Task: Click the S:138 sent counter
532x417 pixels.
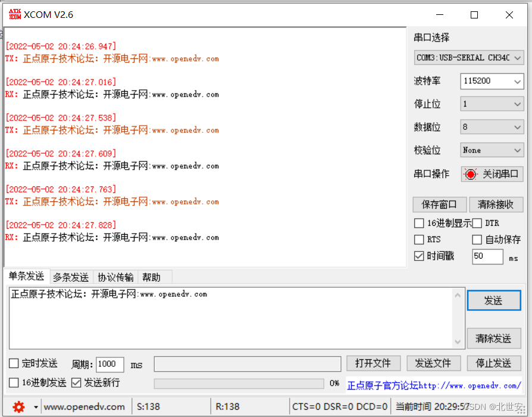Action: (x=148, y=406)
